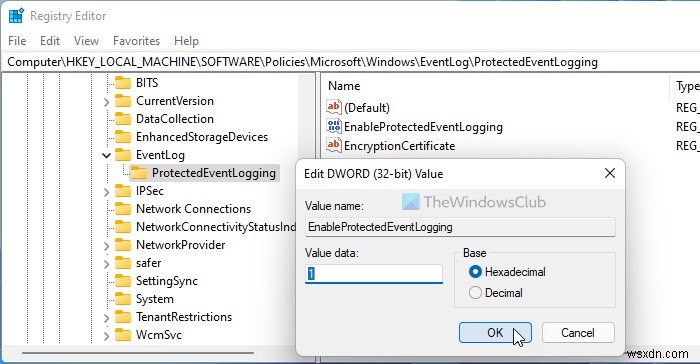Open the View menu

[x=86, y=41]
